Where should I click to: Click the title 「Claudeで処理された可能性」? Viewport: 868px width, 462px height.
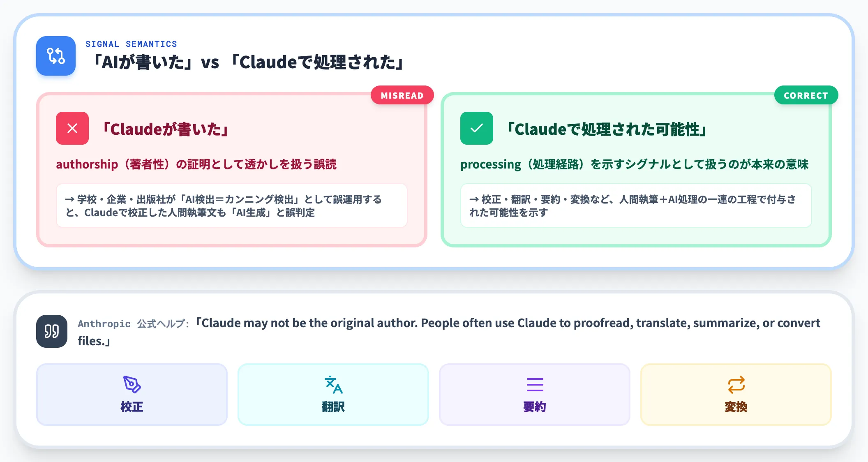[x=606, y=129]
